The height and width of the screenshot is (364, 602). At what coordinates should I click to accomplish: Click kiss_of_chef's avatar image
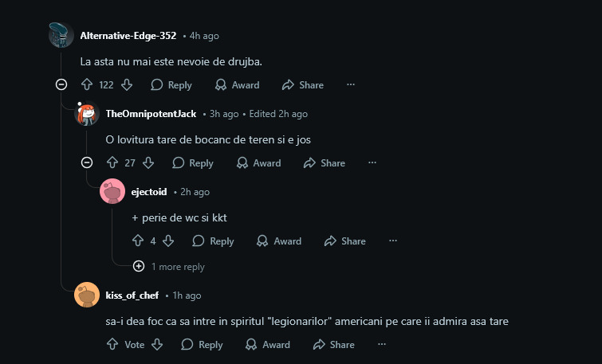(87, 295)
